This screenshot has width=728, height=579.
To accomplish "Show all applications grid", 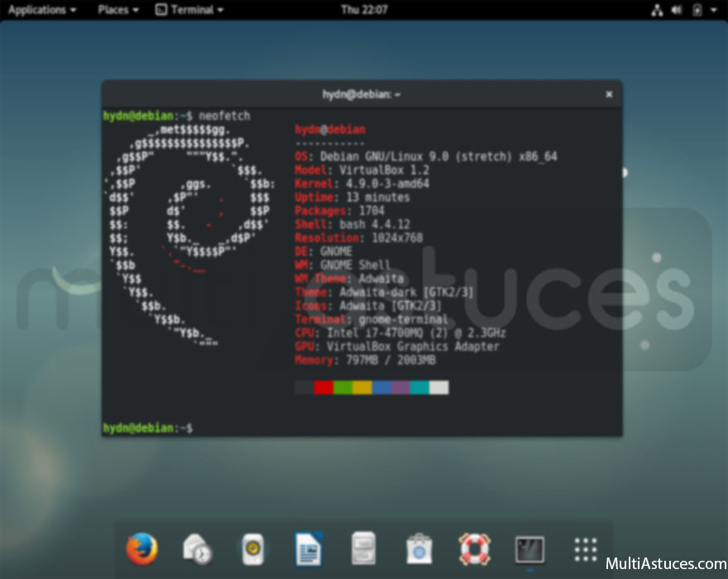I will click(586, 549).
